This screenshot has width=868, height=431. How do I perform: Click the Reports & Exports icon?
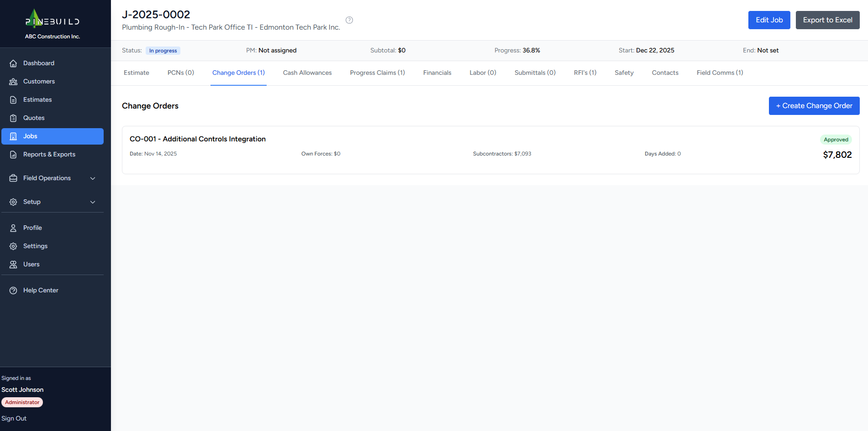click(x=13, y=155)
